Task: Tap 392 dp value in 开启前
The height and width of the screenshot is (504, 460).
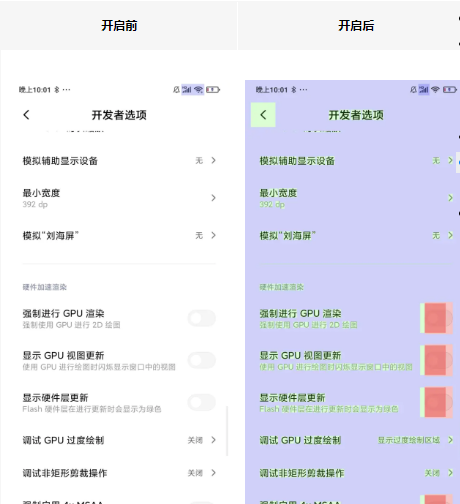Action: 35,204
